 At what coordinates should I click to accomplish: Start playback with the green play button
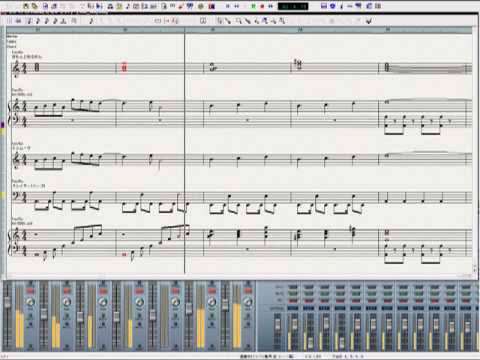254,6
